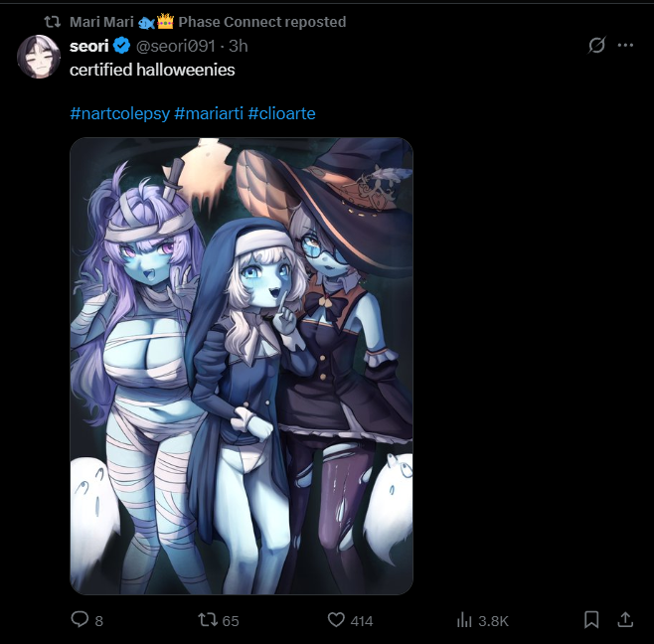The image size is (654, 644).
Task: Open the three-dot more options menu
Action: pos(625,45)
